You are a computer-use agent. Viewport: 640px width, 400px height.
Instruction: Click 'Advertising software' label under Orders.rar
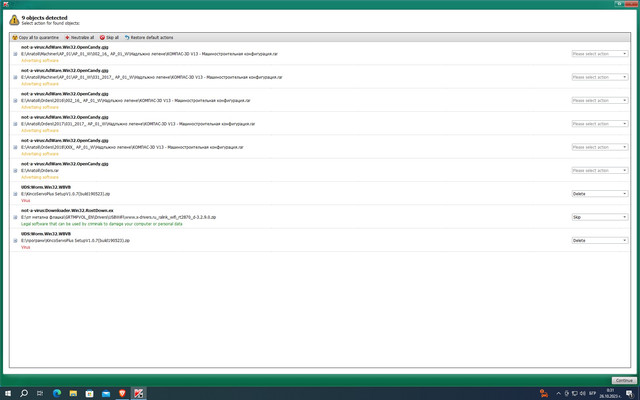(40, 177)
